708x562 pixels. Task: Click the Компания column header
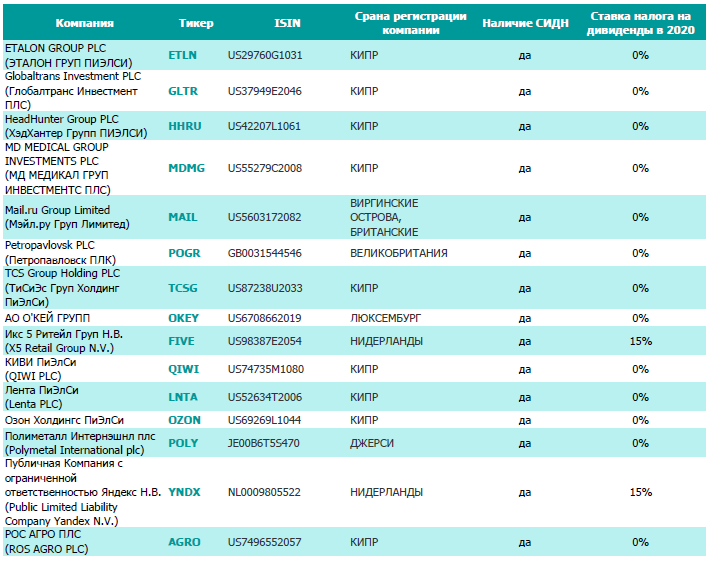click(x=84, y=23)
